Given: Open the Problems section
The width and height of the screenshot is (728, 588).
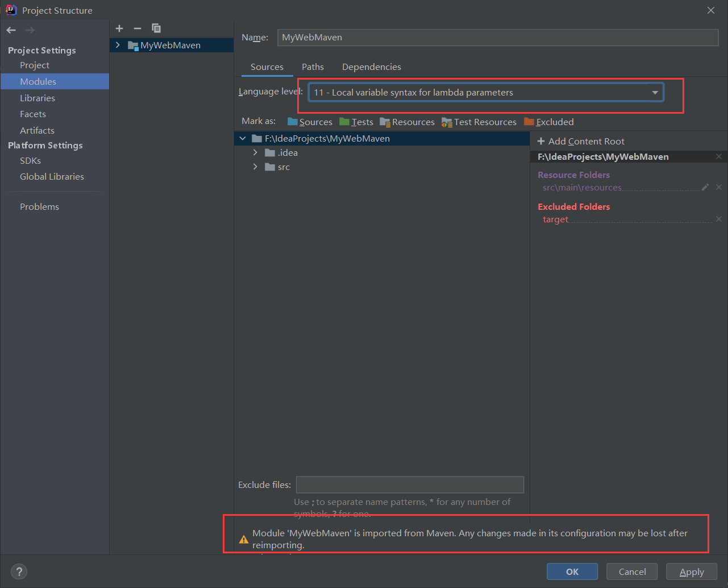Looking at the screenshot, I should click(39, 206).
